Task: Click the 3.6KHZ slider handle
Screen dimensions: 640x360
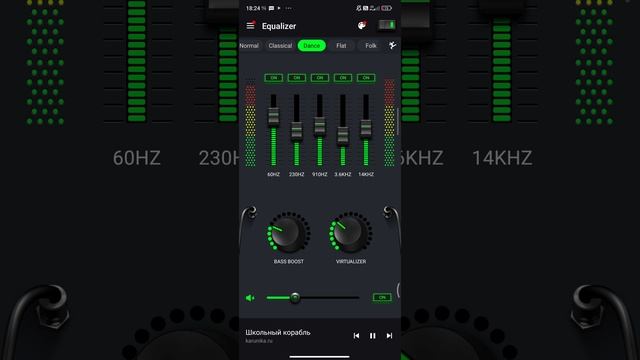Action: pyautogui.click(x=343, y=136)
